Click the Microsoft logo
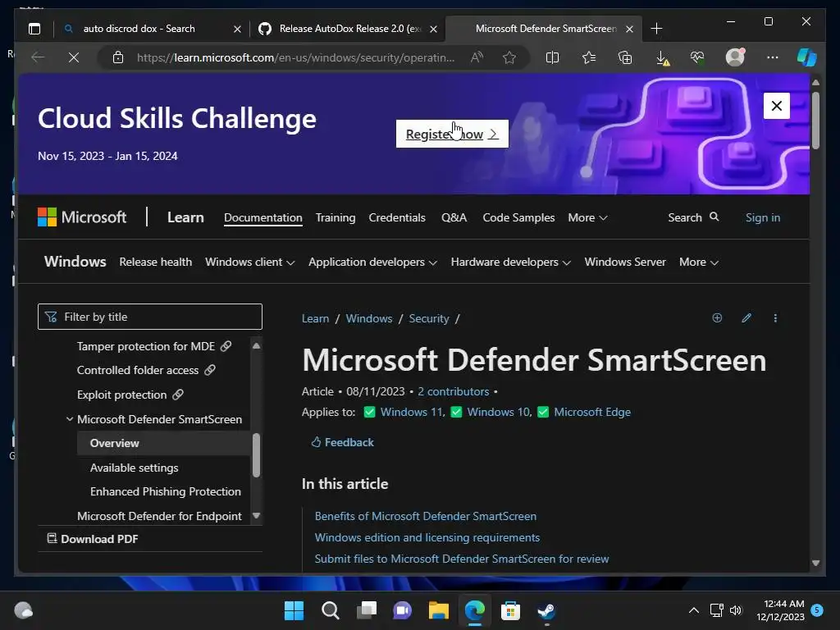This screenshot has width=840, height=630. 82,217
